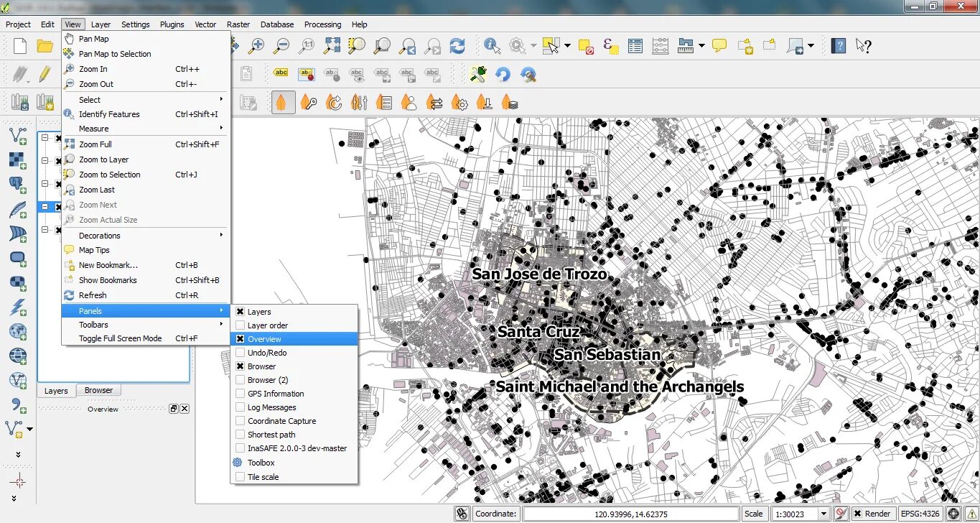Enable the GPS Information panel checkbox
980x523 pixels.
tap(241, 394)
